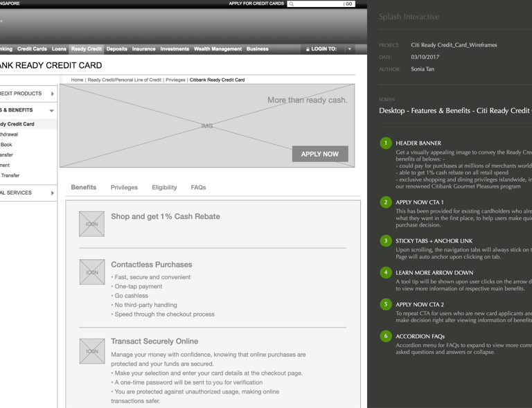Select the Book sidebar item
532x408 pixels.
(6, 145)
